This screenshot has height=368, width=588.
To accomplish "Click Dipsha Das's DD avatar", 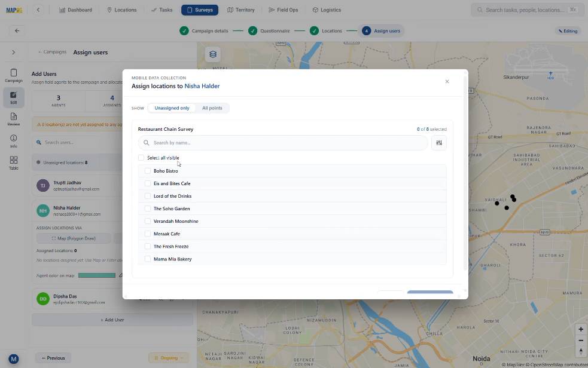I will click(42, 299).
